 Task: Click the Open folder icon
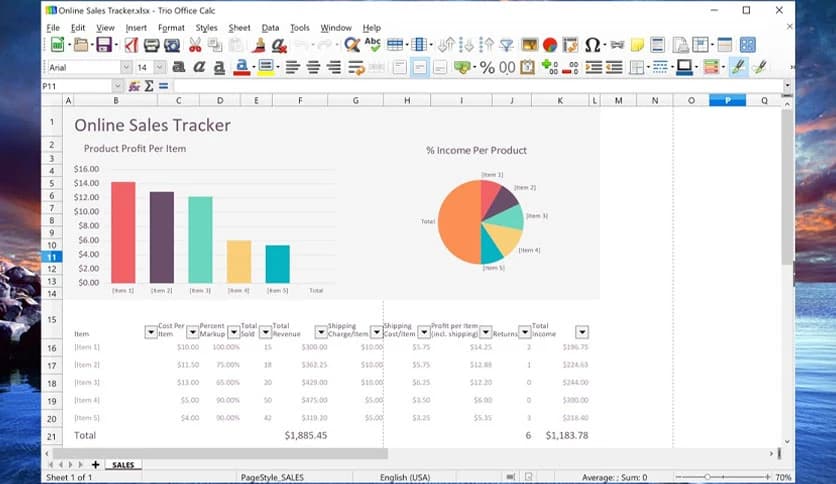[81, 45]
